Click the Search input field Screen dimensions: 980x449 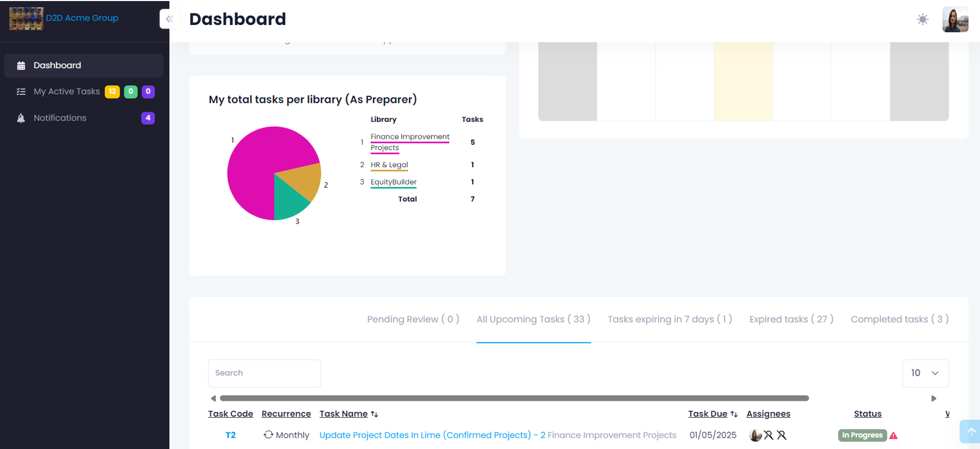coord(264,373)
